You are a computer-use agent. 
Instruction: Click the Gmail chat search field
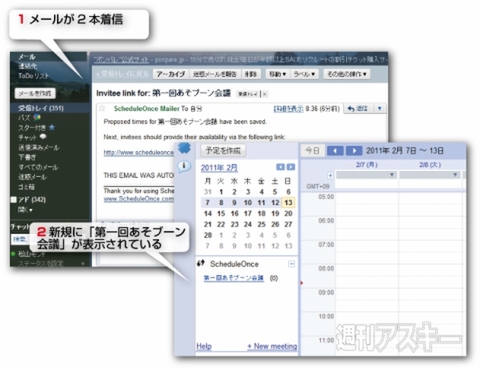(21, 239)
